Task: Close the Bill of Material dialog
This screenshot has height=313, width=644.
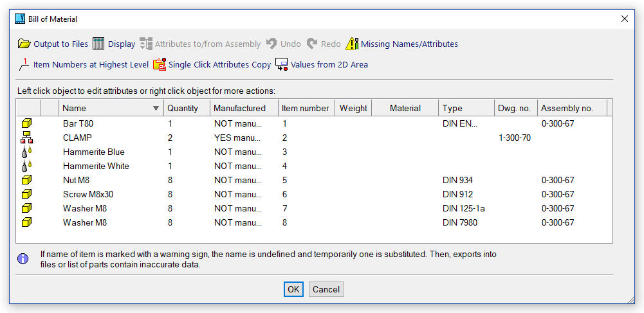Action: tap(625, 19)
